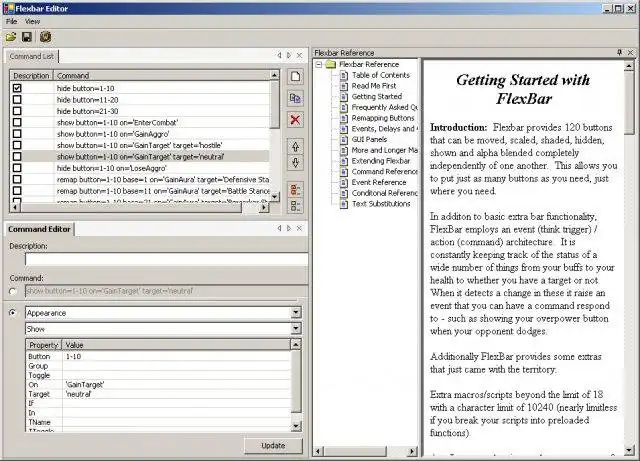Open the Frequently Asked Questions topic

pos(384,107)
